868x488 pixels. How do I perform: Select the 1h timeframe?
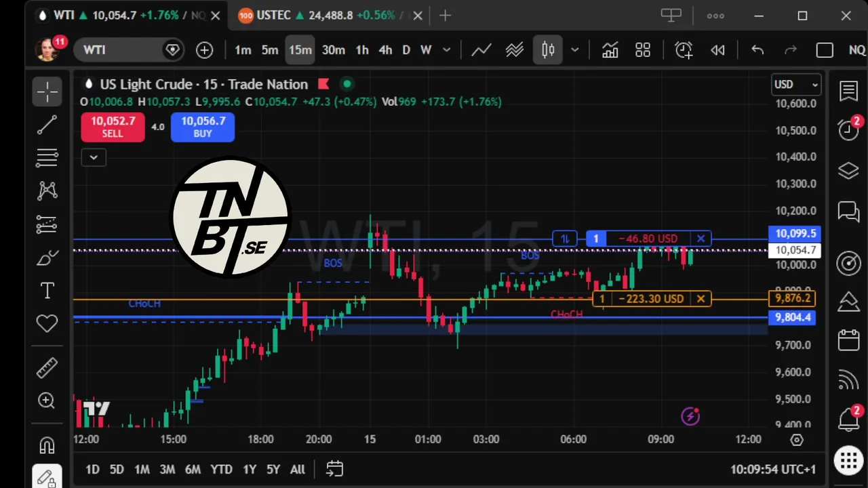(x=362, y=49)
